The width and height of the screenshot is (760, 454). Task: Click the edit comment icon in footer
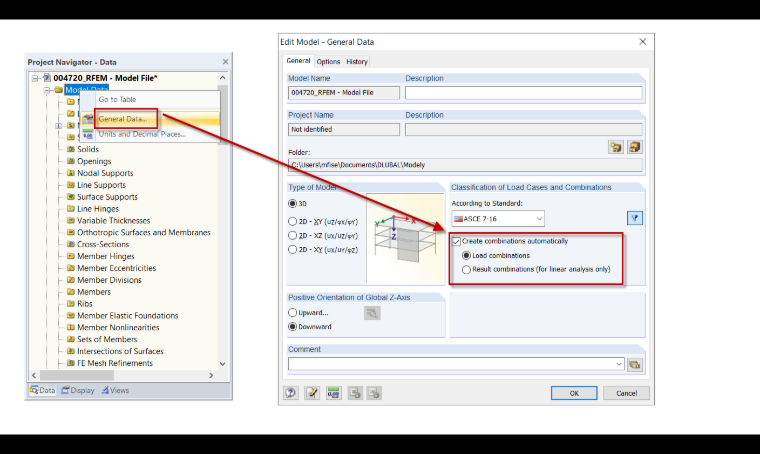pyautogui.click(x=312, y=393)
